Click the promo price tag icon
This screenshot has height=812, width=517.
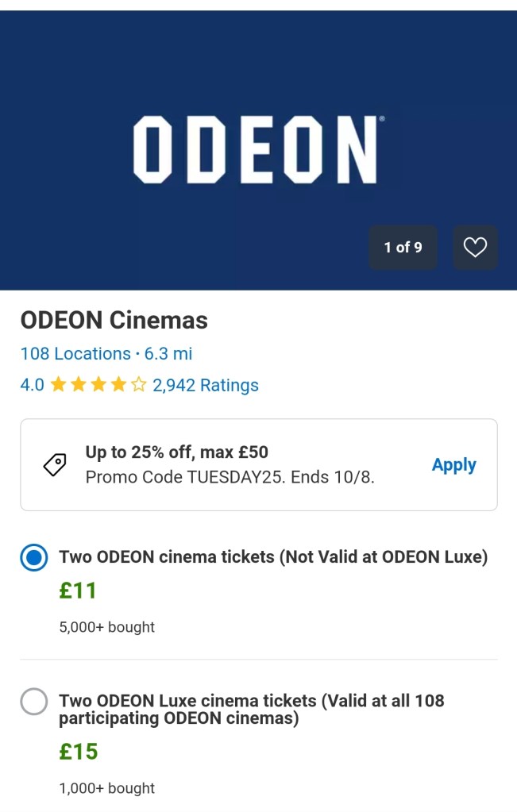click(x=55, y=465)
